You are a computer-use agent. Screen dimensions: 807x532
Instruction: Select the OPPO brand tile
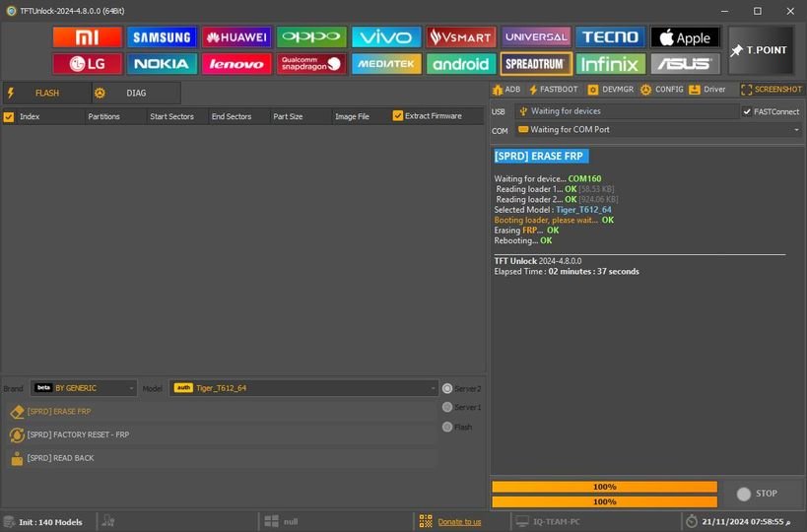pyautogui.click(x=311, y=37)
